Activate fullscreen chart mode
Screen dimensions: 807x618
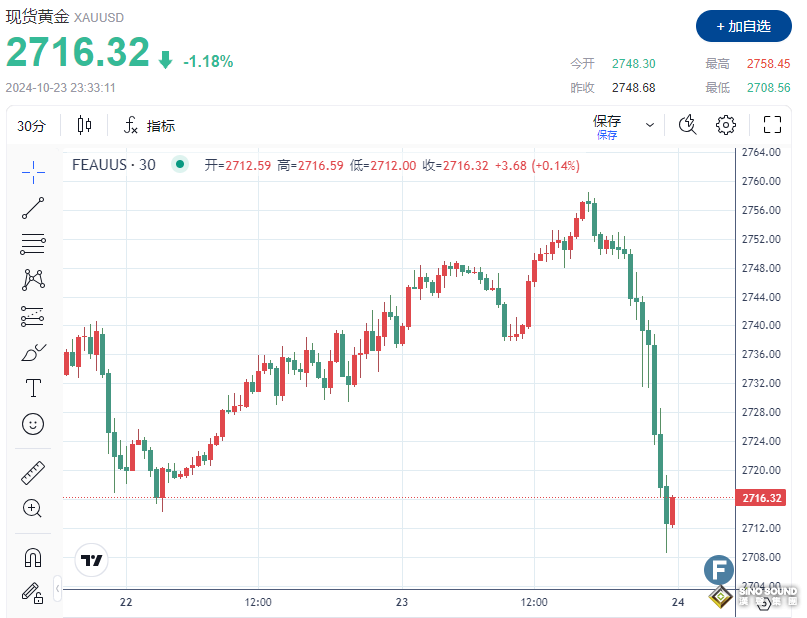(x=771, y=124)
